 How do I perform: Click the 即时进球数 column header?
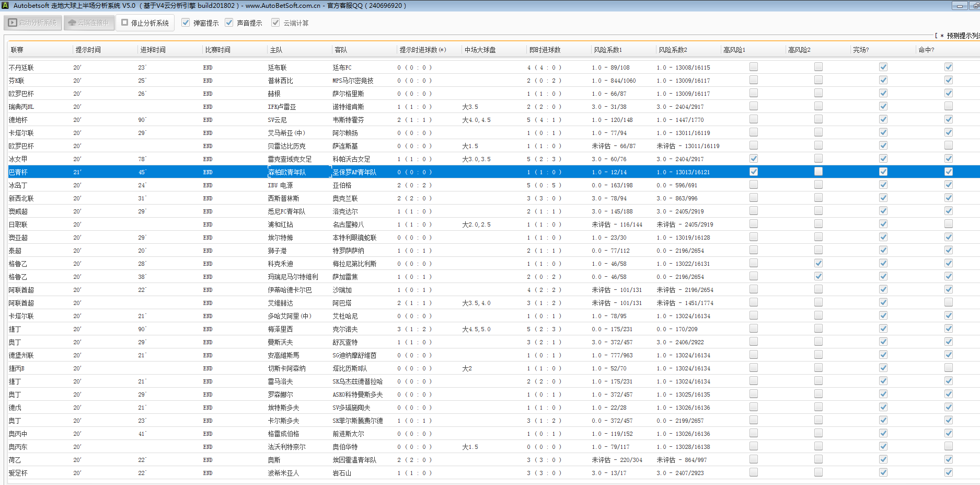pos(545,50)
